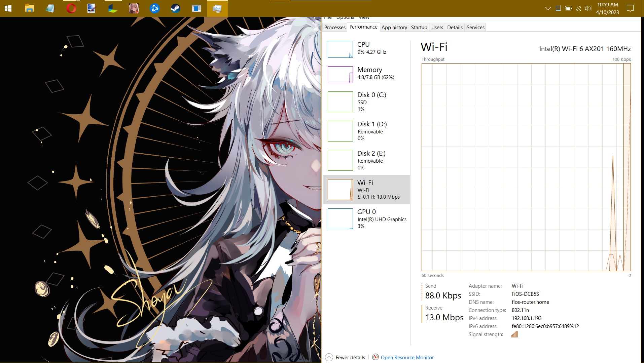
Task: Click the CPU mini graph thumbnail
Action: [340, 49]
